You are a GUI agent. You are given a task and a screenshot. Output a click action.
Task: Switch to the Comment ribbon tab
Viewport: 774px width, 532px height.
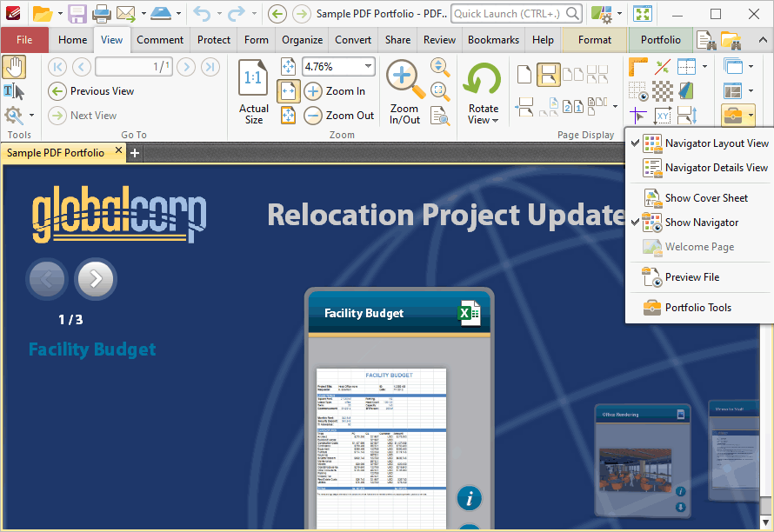160,40
